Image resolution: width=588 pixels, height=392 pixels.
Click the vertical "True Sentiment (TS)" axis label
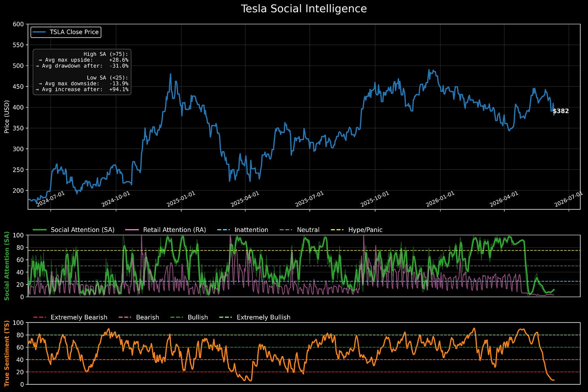[x=6, y=353]
